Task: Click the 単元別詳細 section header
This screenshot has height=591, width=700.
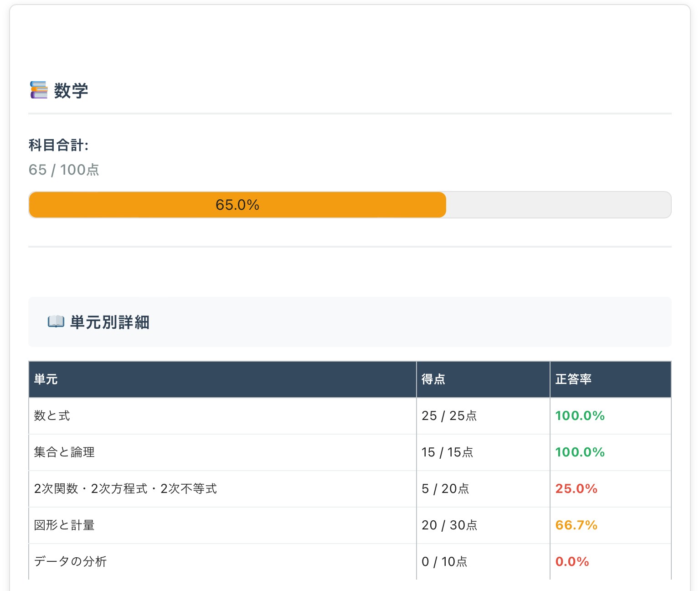Action: (x=109, y=322)
